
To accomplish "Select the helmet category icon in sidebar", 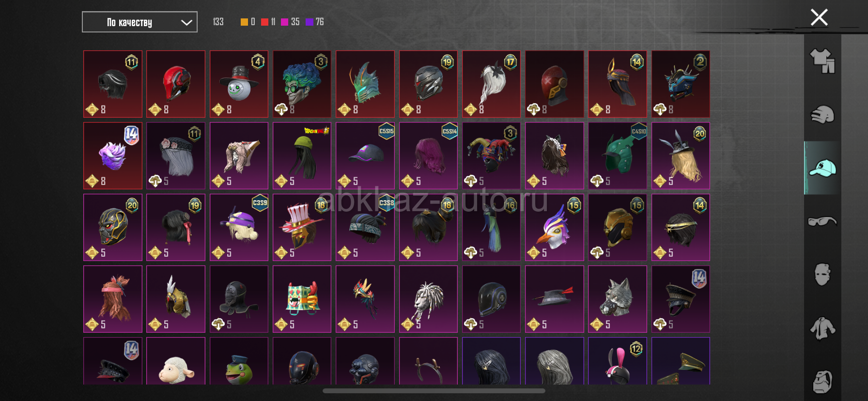I will point(822,115).
